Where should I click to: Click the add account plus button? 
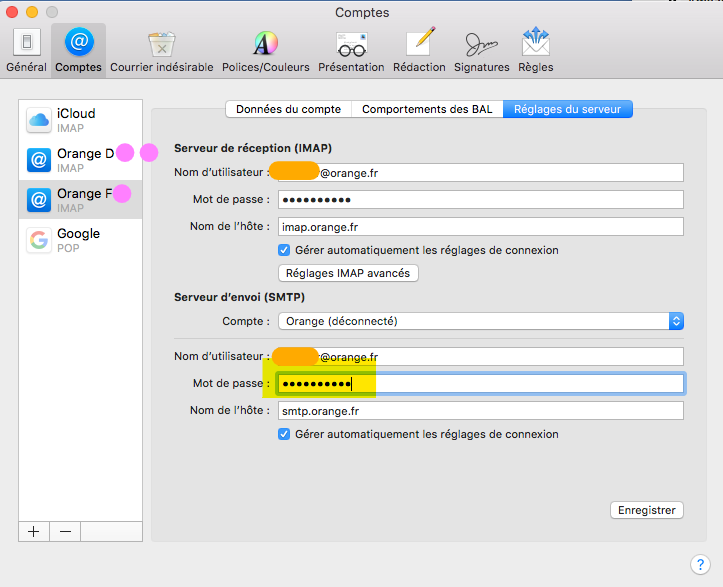(x=34, y=532)
